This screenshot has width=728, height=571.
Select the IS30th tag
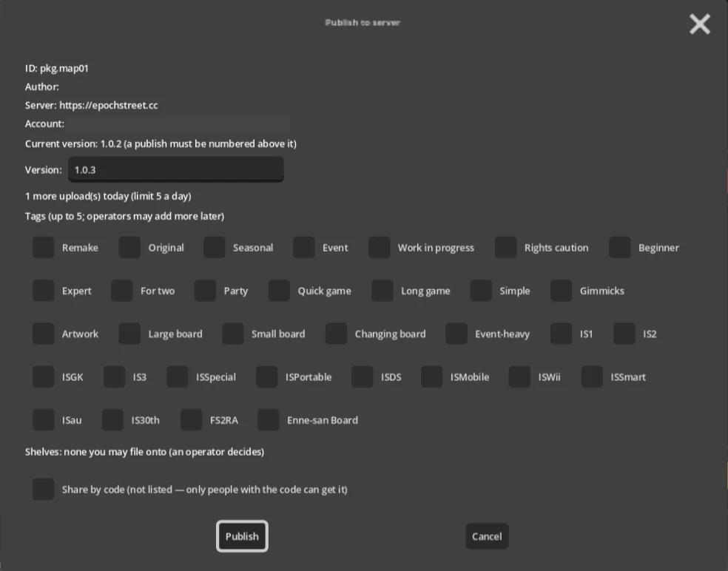pos(112,420)
